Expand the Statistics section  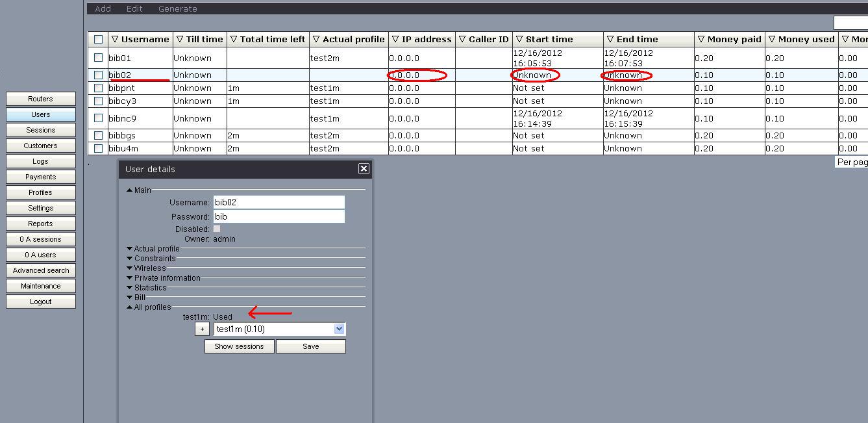pos(147,287)
